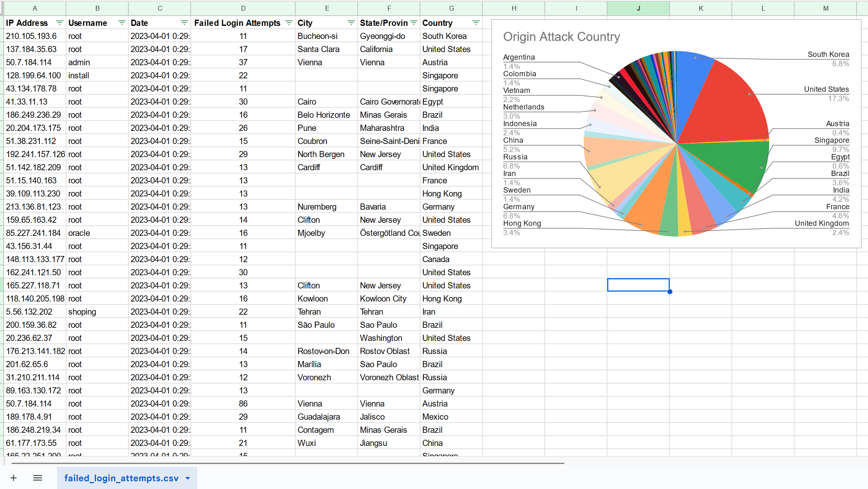Screen dimensions: 868x489
Task: Select column D header
Action: coord(243,8)
